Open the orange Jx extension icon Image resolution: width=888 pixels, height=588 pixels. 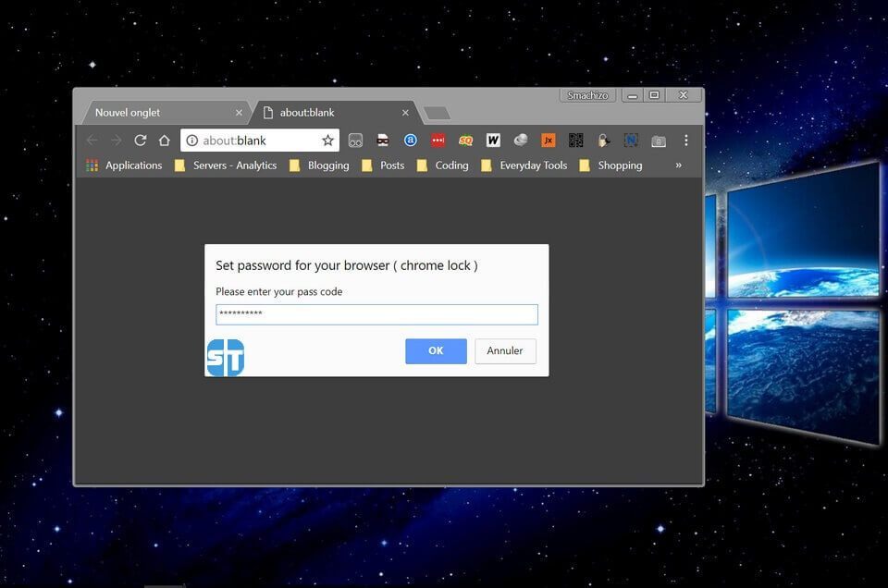coord(549,141)
